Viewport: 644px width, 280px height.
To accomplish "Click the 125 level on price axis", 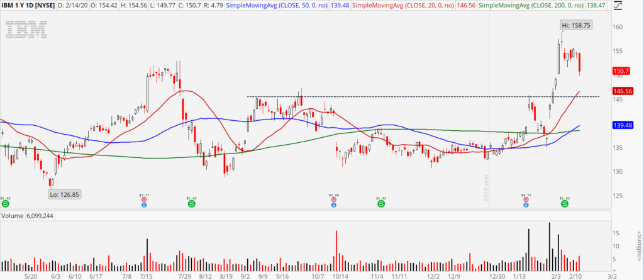I will pyautogui.click(x=619, y=196).
